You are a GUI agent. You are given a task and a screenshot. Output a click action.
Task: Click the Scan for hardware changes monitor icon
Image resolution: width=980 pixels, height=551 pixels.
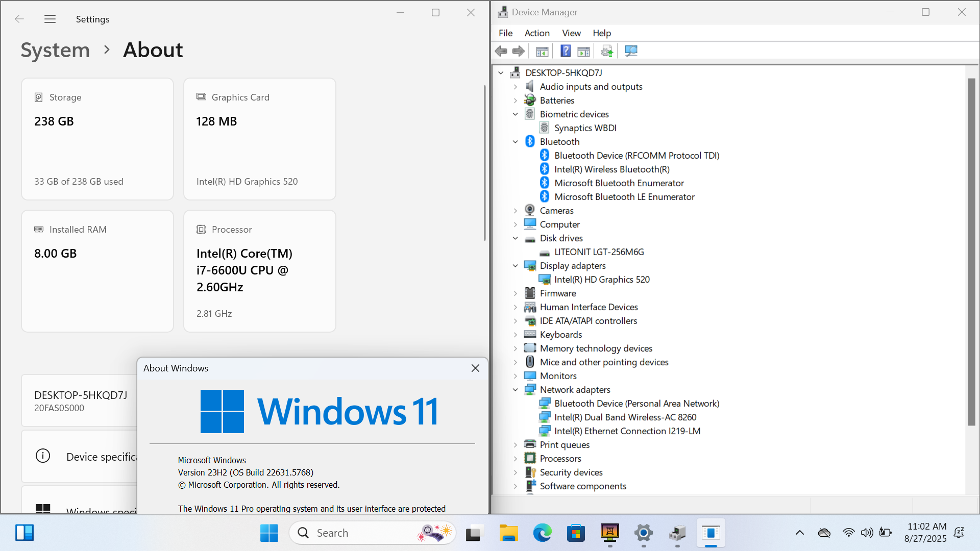click(x=631, y=51)
